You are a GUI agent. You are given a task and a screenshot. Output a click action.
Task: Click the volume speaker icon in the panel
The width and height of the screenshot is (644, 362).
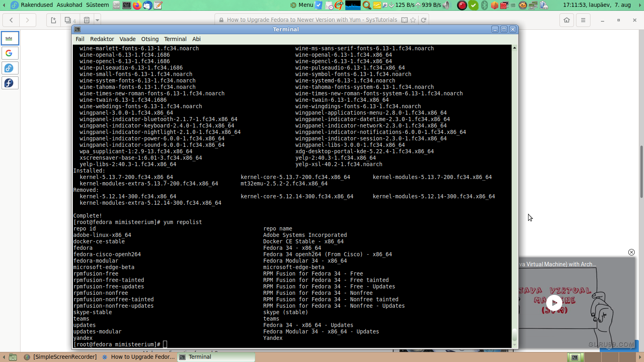(x=446, y=5)
